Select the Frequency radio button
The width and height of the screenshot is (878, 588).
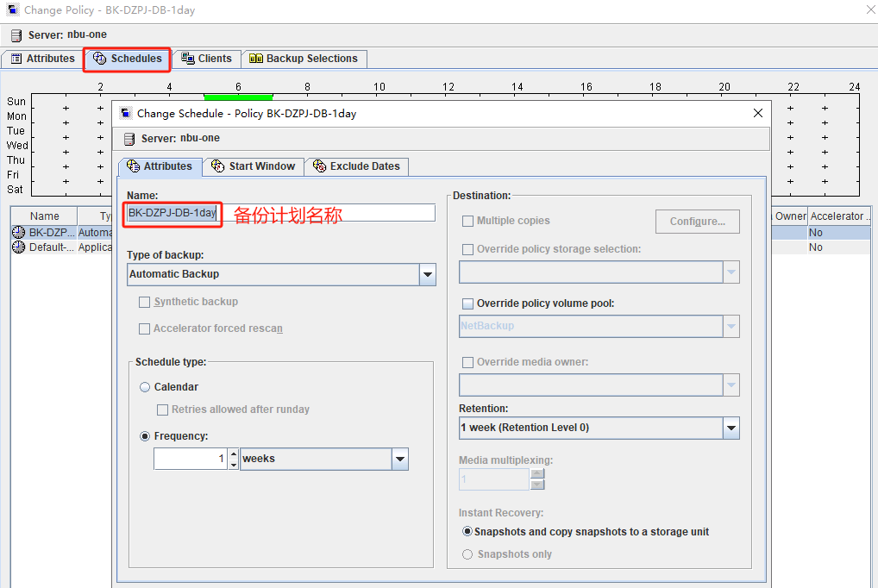click(x=145, y=436)
